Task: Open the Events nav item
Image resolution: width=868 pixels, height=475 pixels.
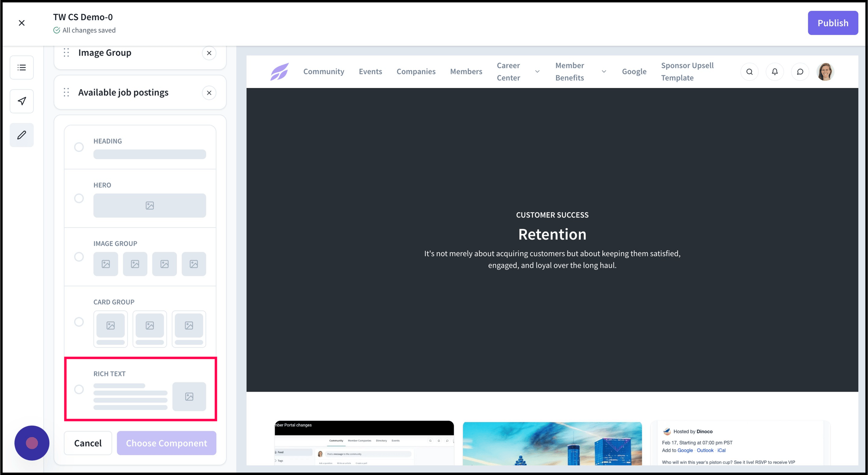Action: [370, 72]
